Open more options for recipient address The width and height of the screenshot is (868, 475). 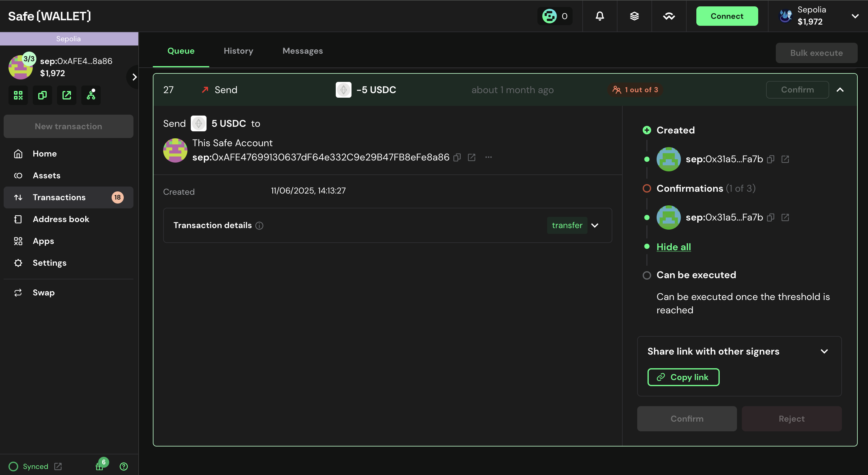488,157
